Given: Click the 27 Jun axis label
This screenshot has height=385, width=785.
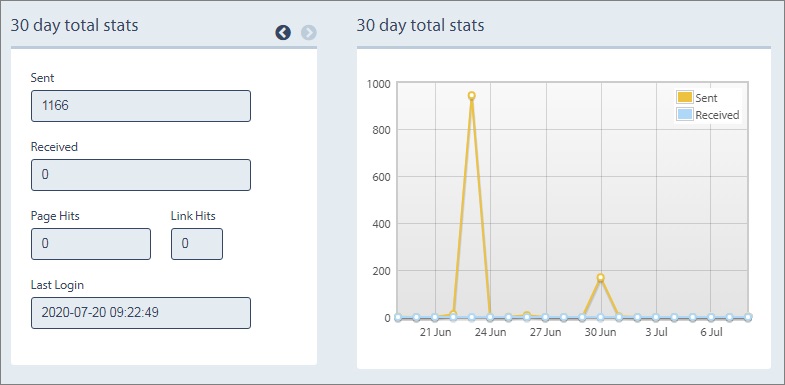Looking at the screenshot, I should click(x=545, y=332).
